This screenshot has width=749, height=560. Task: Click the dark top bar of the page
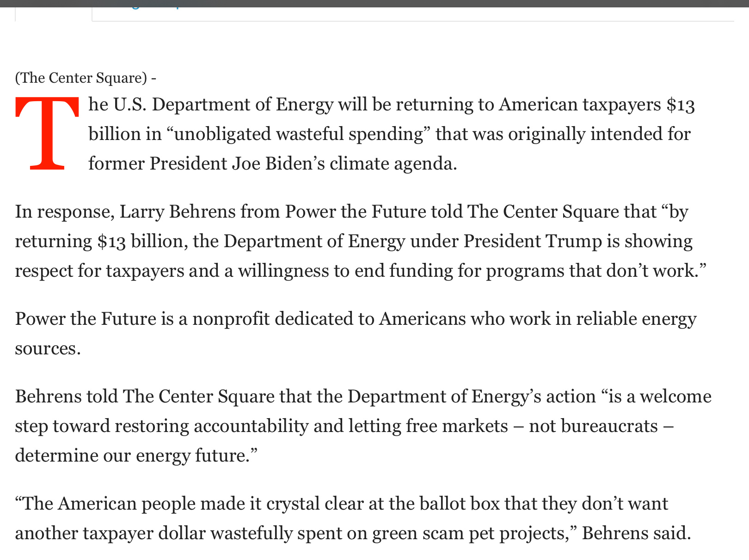374,3
